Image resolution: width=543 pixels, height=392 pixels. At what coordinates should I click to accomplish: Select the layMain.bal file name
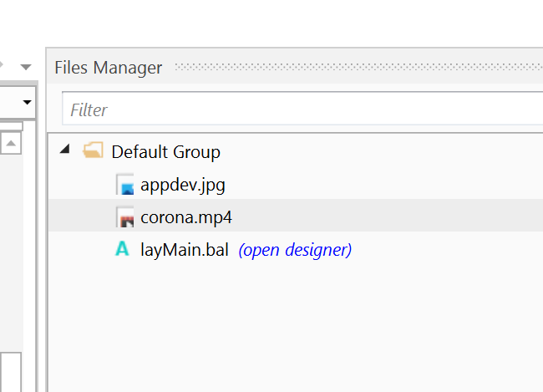pos(185,250)
